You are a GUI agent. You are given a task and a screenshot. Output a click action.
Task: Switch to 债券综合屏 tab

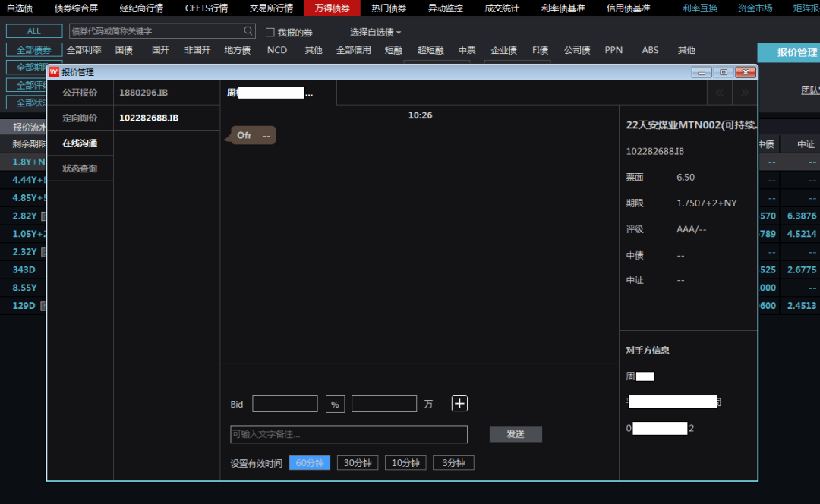77,8
